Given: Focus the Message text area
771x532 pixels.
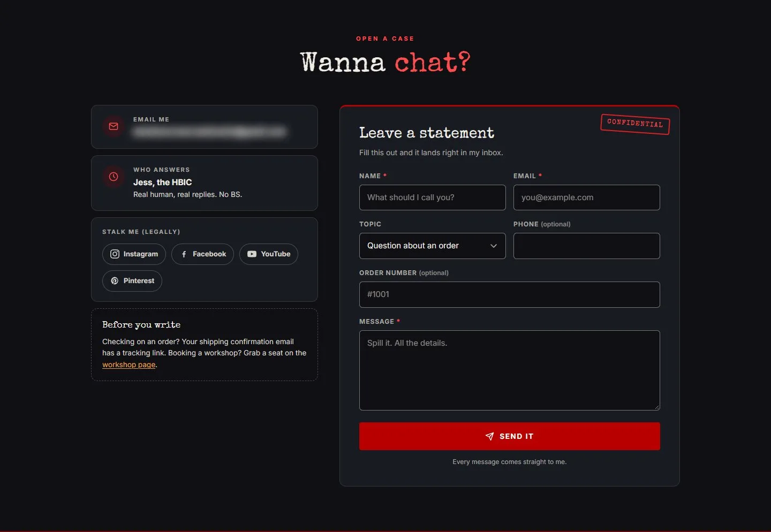Looking at the screenshot, I should click(510, 370).
